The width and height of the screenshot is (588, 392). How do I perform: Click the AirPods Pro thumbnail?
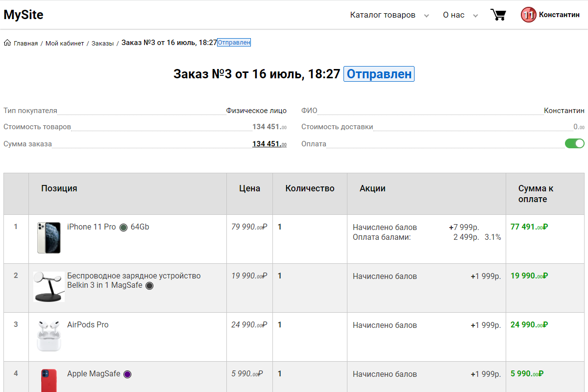pos(49,336)
